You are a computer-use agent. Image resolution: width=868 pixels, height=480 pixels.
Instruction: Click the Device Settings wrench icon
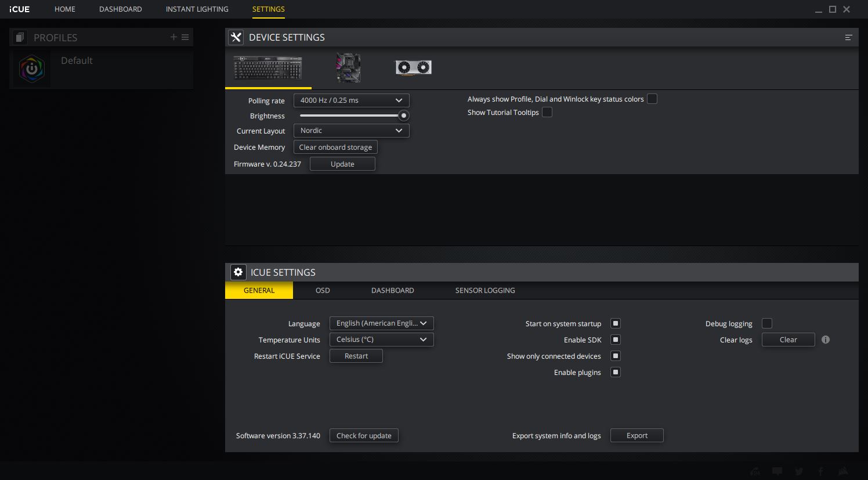(x=236, y=37)
